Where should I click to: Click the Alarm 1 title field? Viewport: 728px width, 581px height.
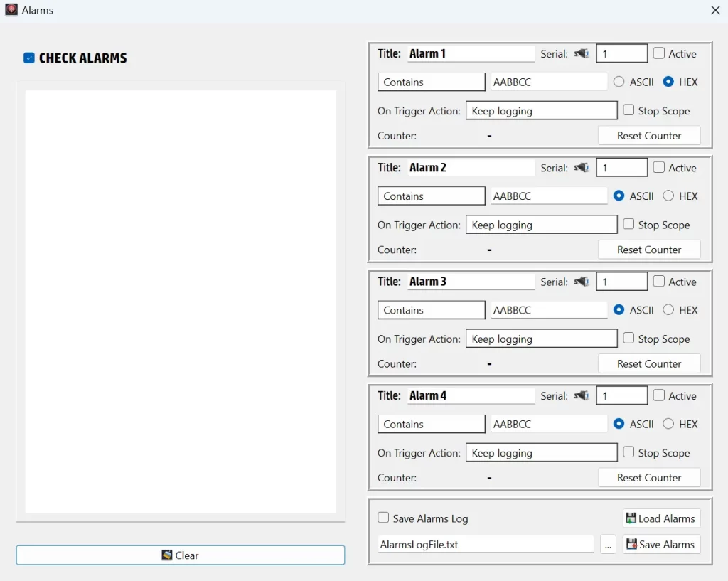pos(471,53)
